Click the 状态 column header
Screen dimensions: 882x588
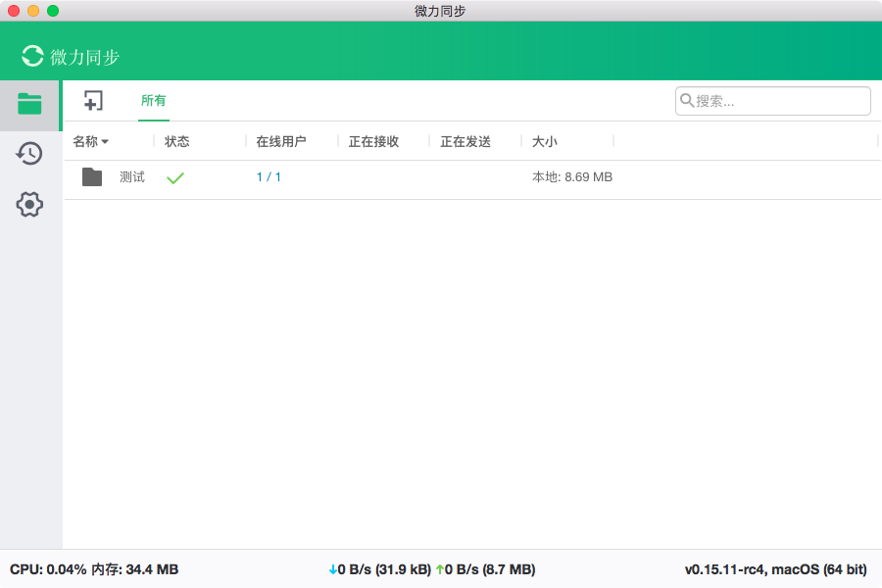tap(177, 142)
